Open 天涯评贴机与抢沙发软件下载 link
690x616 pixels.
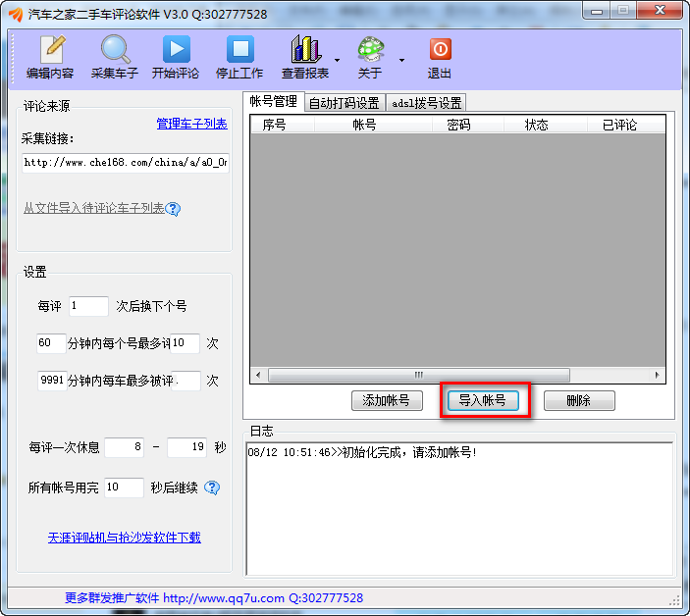pyautogui.click(x=124, y=538)
